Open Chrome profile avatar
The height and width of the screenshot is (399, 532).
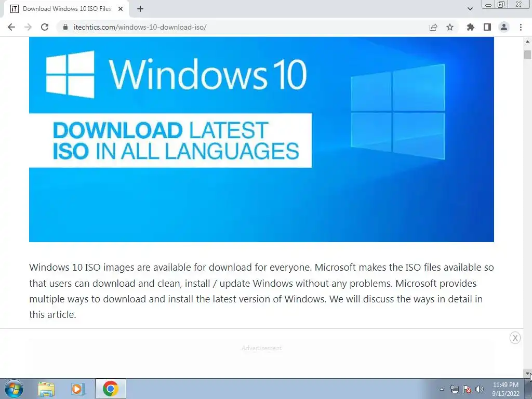point(504,27)
